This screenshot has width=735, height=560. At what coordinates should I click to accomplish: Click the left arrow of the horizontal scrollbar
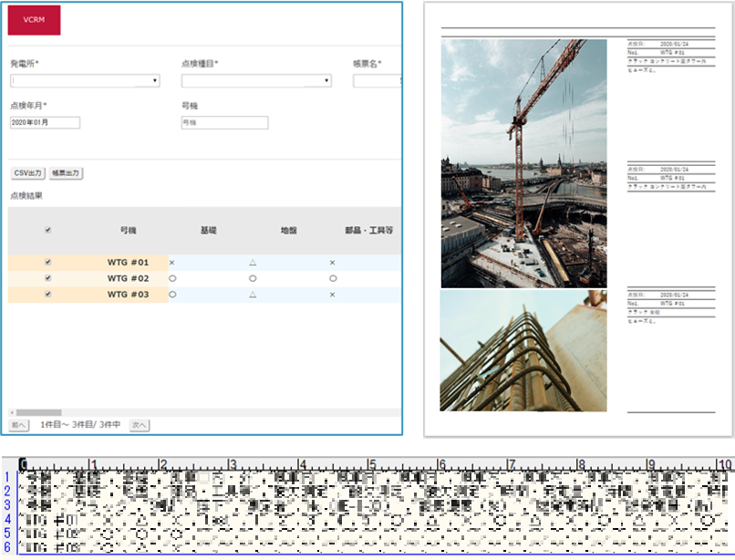pos(12,413)
